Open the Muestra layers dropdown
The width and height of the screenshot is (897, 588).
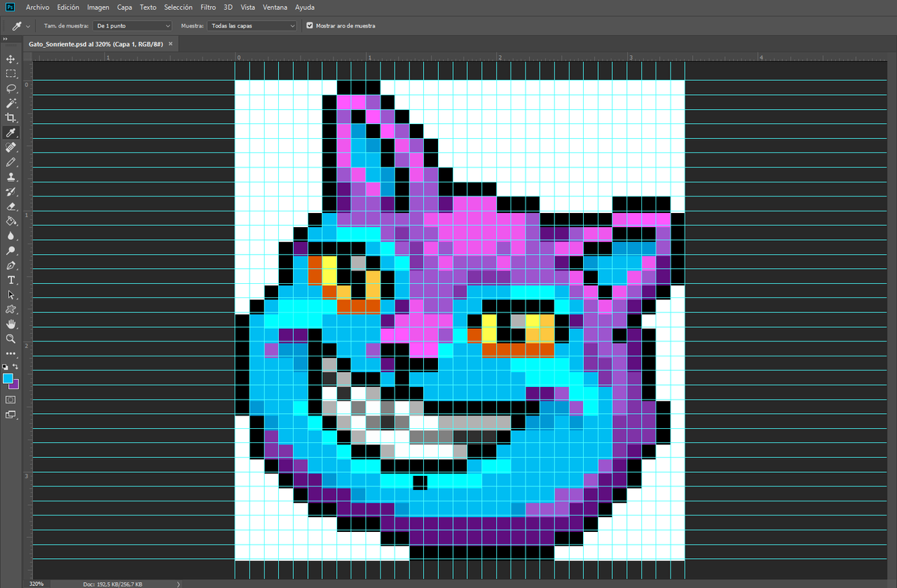point(253,25)
